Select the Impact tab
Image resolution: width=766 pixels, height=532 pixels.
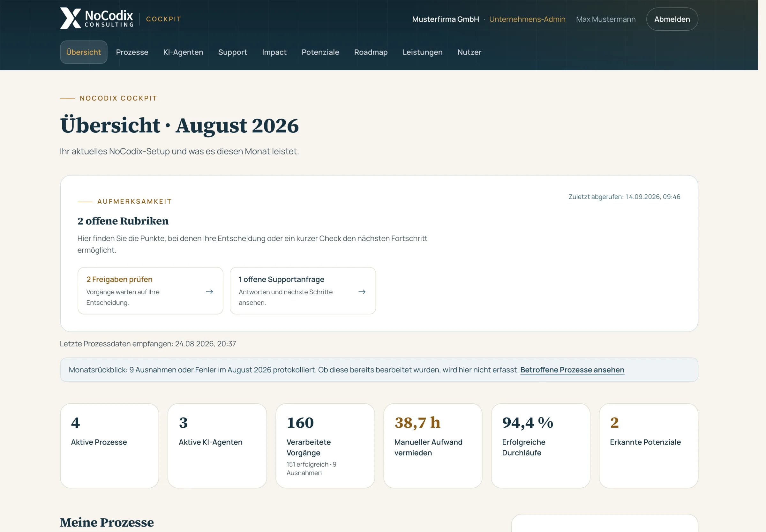(274, 52)
